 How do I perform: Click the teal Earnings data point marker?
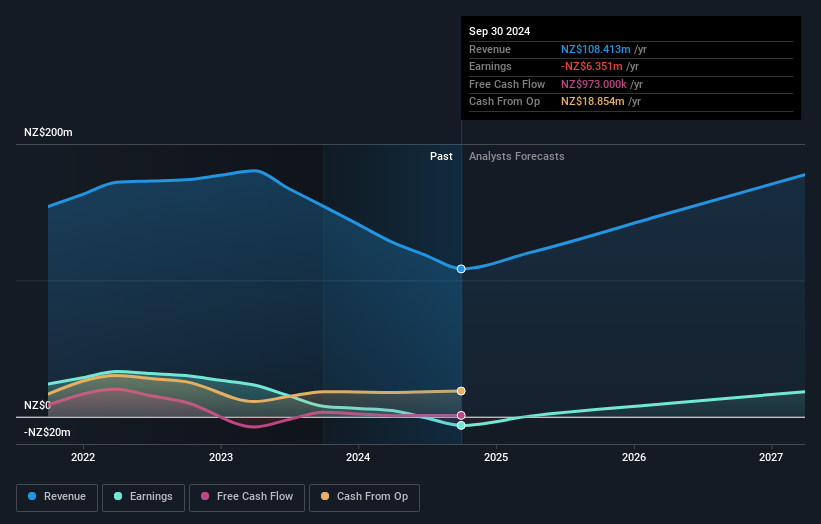tap(461, 426)
